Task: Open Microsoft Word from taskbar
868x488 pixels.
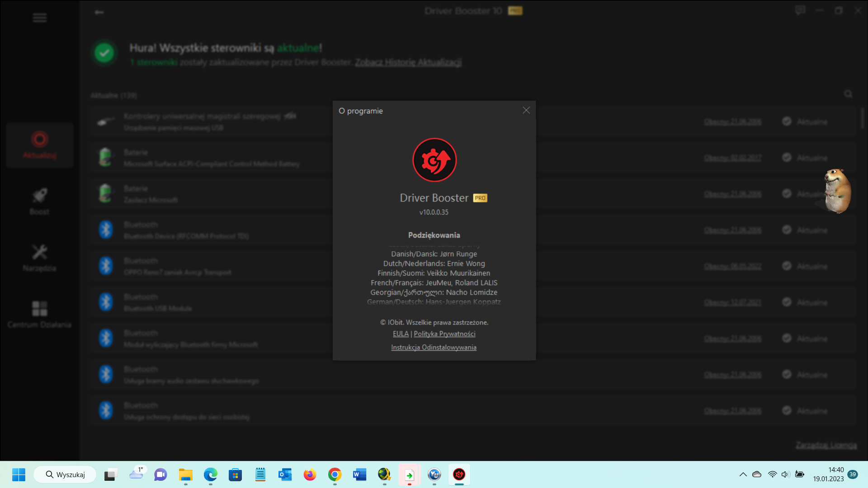Action: [359, 474]
